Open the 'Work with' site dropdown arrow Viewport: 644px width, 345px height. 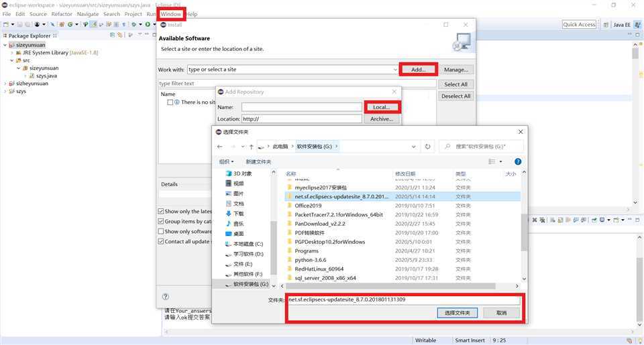pyautogui.click(x=395, y=70)
